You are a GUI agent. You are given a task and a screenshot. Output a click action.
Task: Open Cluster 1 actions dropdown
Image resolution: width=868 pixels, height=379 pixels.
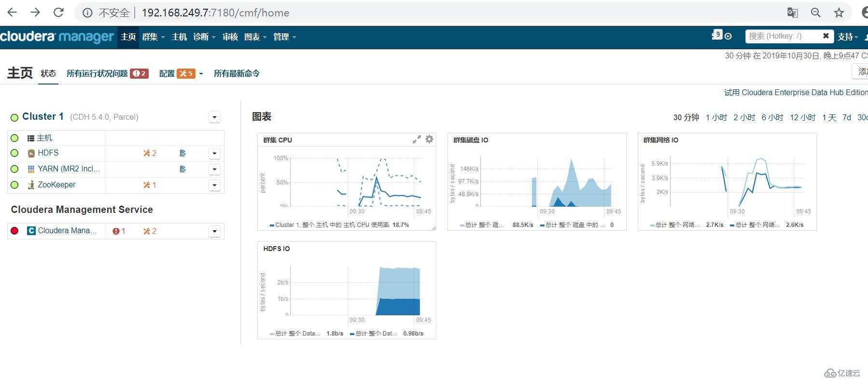214,117
